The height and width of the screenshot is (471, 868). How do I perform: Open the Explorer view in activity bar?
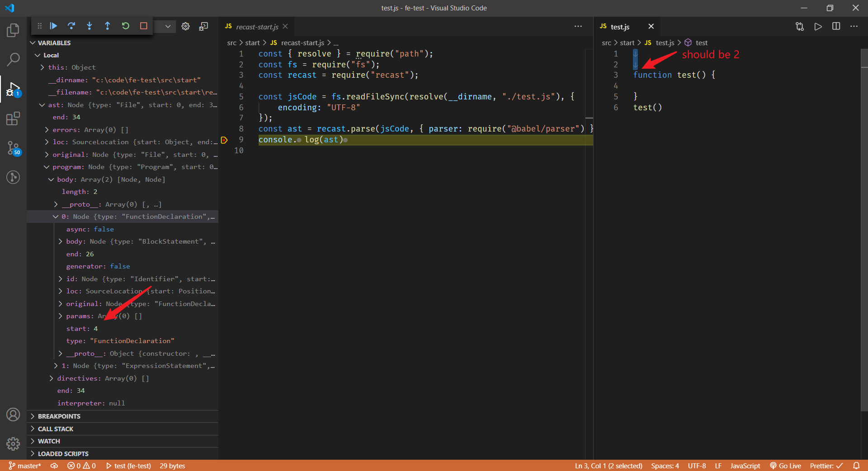13,30
